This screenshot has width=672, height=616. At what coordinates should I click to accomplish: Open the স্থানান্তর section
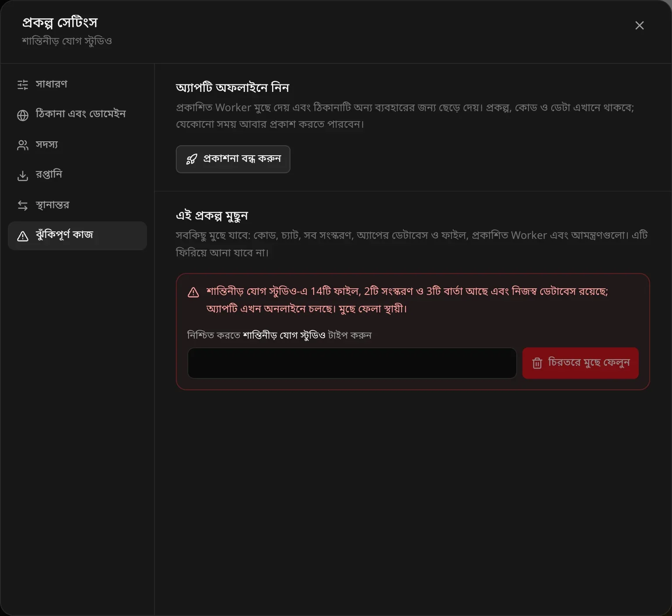point(77,205)
